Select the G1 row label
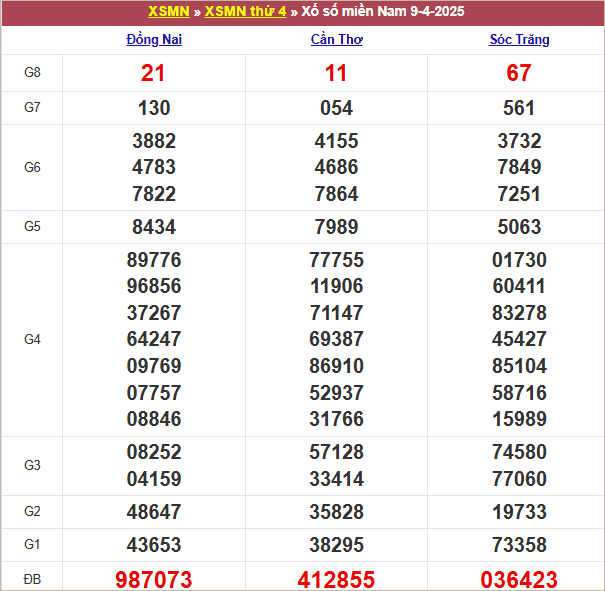 tap(32, 544)
